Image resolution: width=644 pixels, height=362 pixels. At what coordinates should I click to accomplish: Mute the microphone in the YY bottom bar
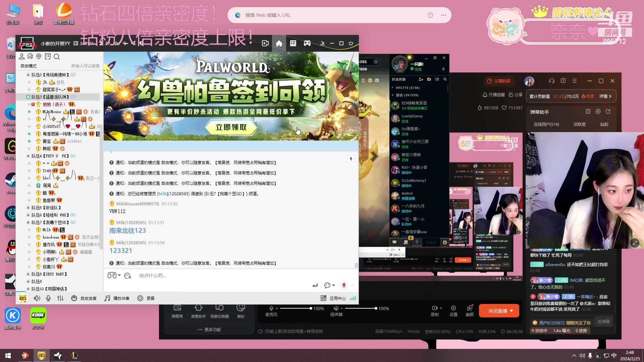coord(48,298)
